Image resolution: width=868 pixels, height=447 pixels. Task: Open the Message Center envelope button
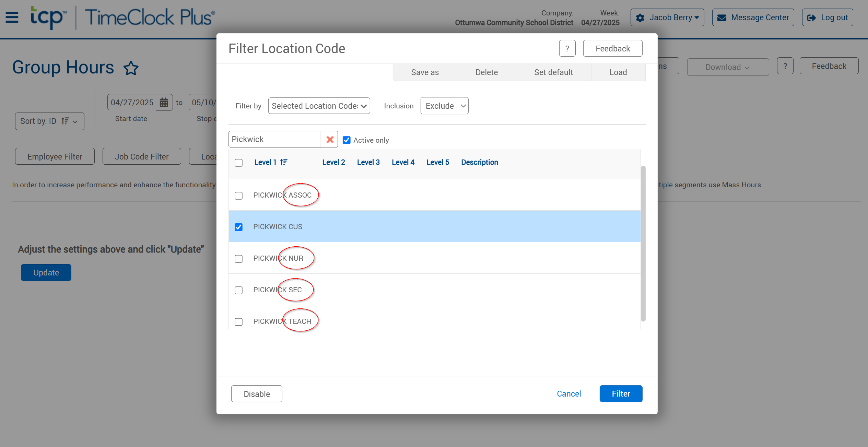coord(753,17)
